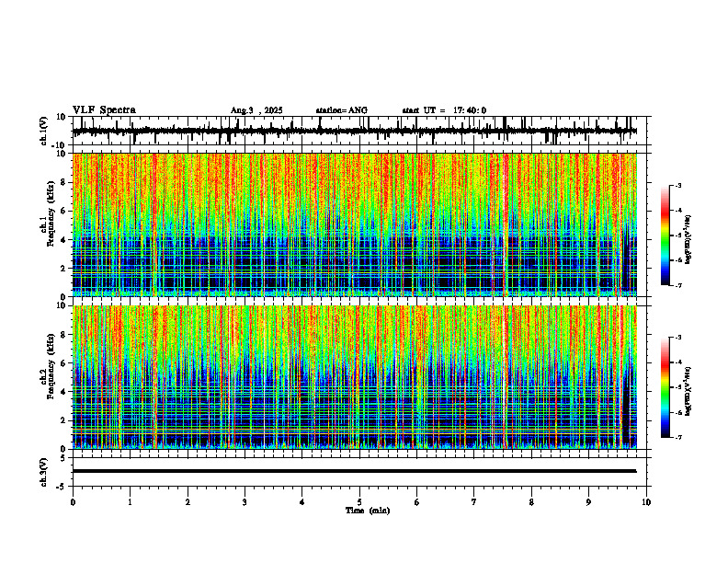Click the "-5" tick on ch.3(V) axis
Viewport: 728px width, 563px height.
tap(62, 487)
